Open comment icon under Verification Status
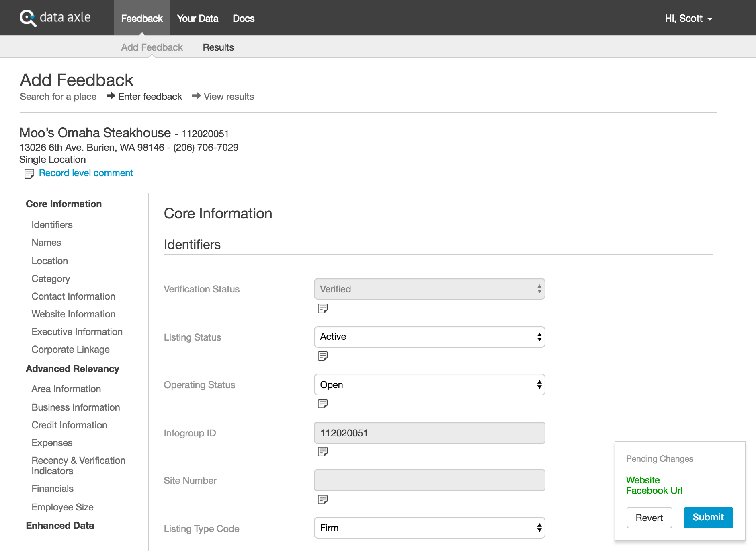This screenshot has width=756, height=551. [x=322, y=308]
